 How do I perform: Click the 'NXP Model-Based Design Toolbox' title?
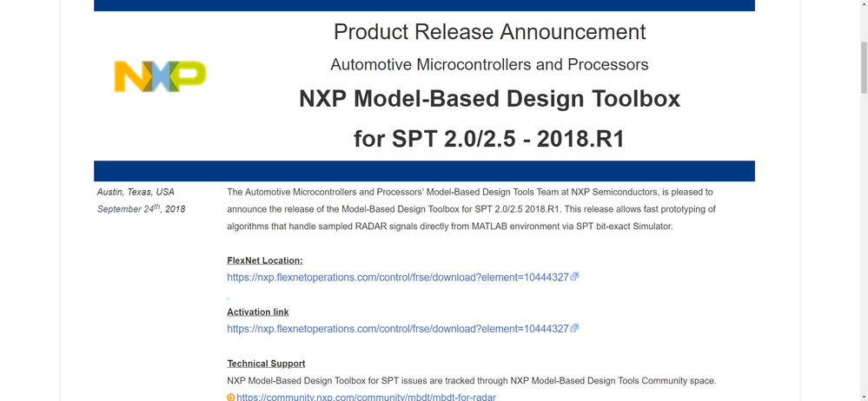pos(489,99)
